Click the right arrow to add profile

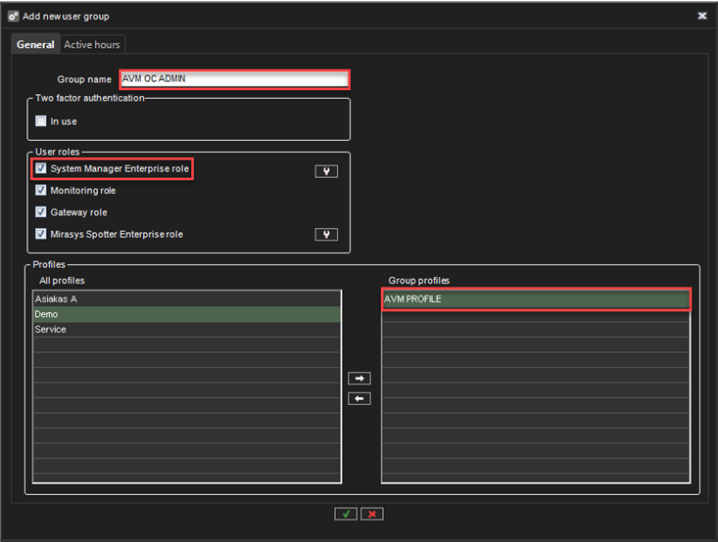(361, 378)
